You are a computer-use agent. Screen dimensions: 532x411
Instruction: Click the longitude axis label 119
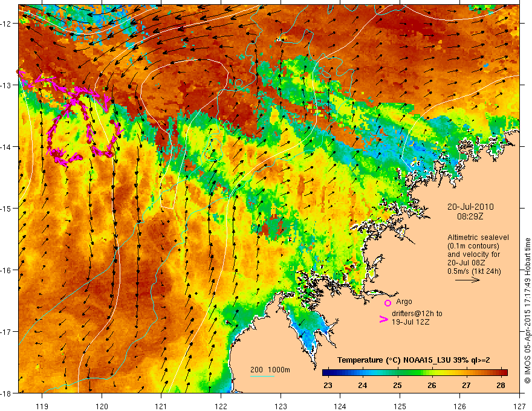(42, 406)
